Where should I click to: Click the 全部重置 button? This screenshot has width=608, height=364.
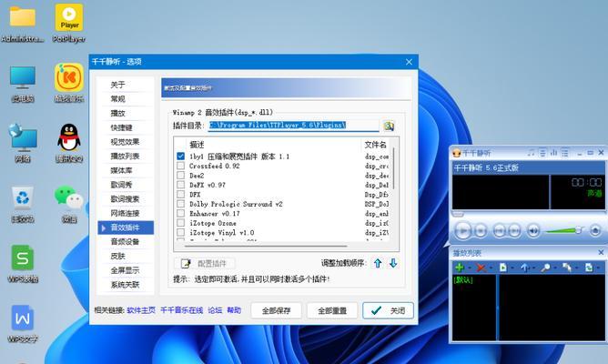pyautogui.click(x=332, y=310)
